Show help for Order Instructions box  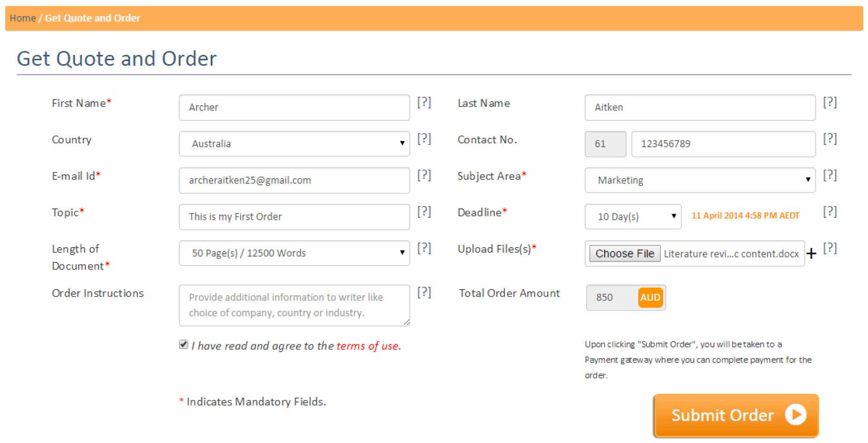[x=424, y=293]
